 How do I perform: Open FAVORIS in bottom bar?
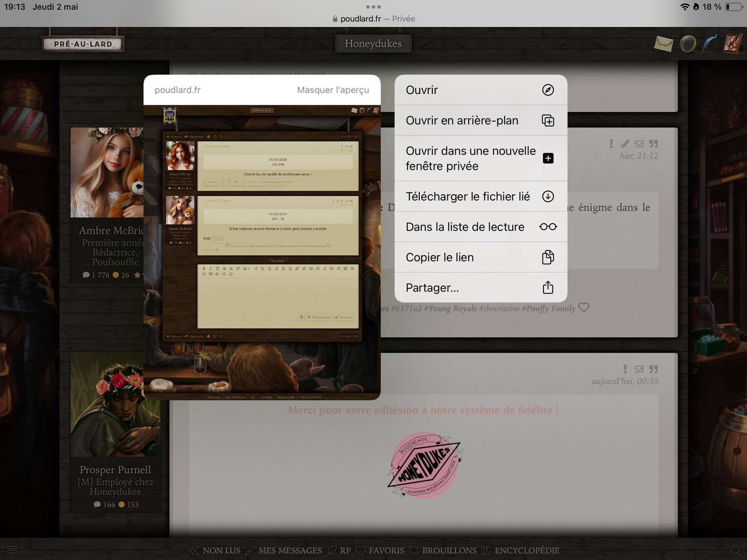[380, 551]
